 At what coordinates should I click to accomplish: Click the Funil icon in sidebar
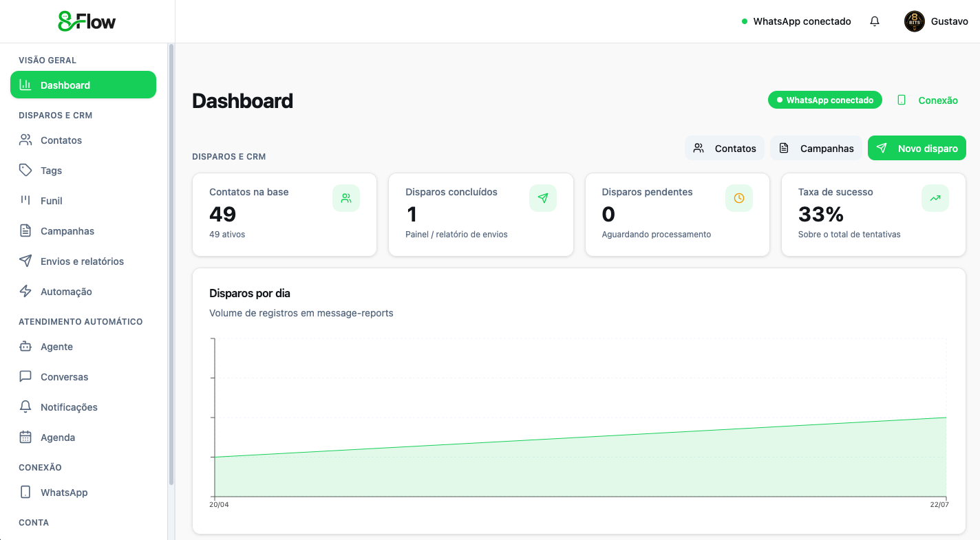(x=25, y=200)
